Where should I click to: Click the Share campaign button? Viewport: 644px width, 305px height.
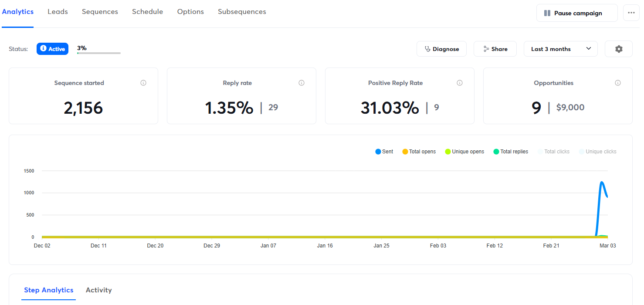(495, 49)
